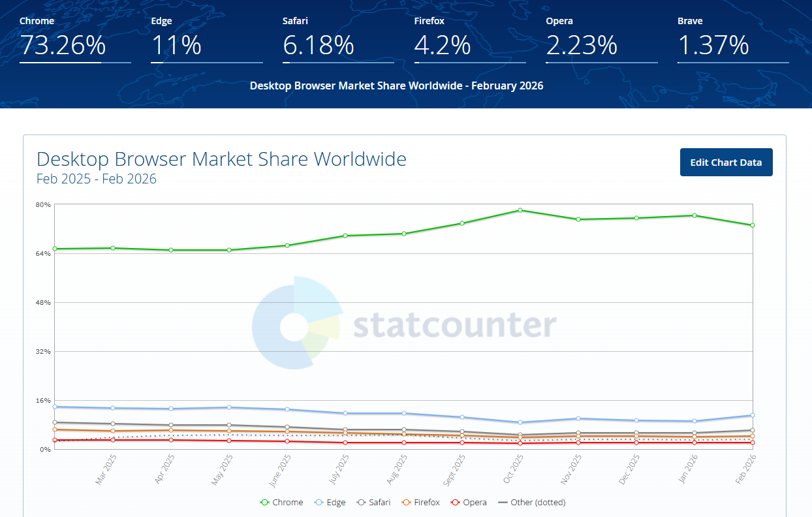The width and height of the screenshot is (812, 517).
Task: Select Chrome's peak data point at Oct 2025
Action: click(x=520, y=210)
